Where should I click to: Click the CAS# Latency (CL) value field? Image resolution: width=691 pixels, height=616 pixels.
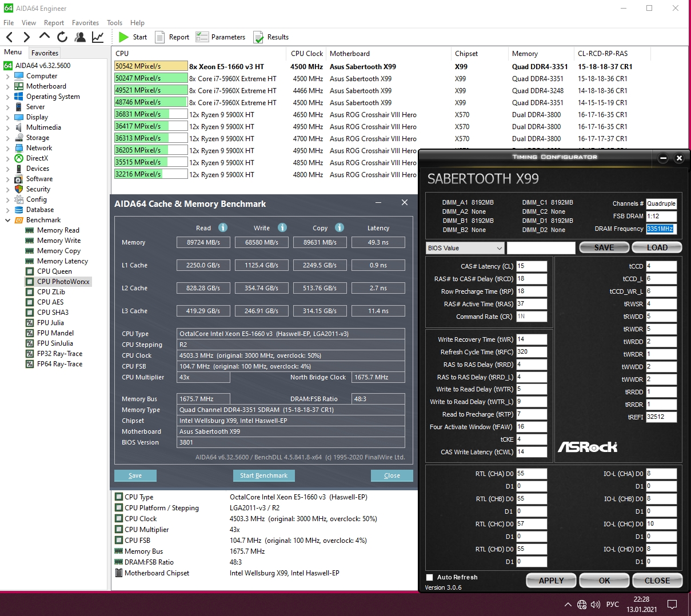tap(532, 266)
